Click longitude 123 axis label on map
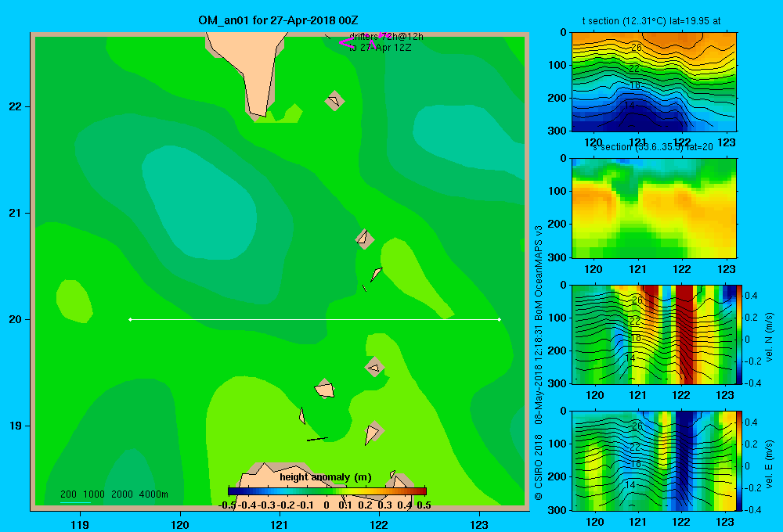The width and height of the screenshot is (783, 532). click(x=479, y=524)
